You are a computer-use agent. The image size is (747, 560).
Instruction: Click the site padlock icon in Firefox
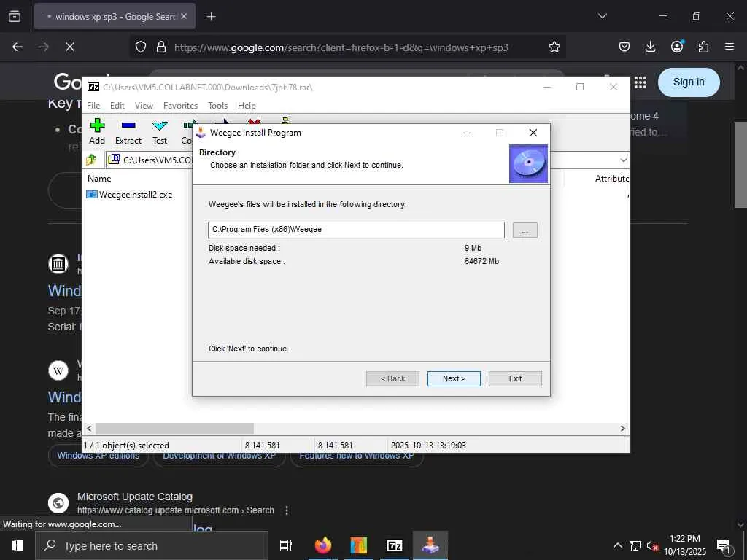tap(161, 47)
